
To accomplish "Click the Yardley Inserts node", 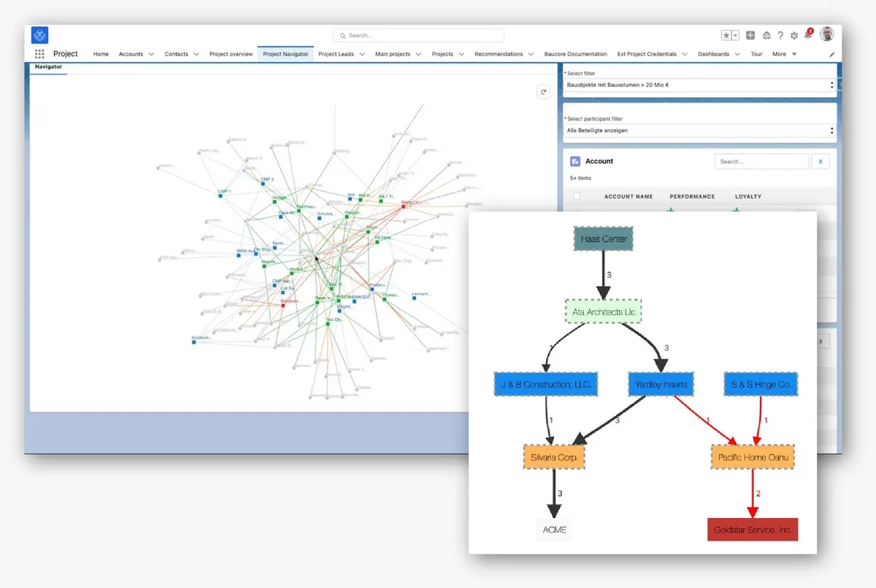I will tap(661, 384).
